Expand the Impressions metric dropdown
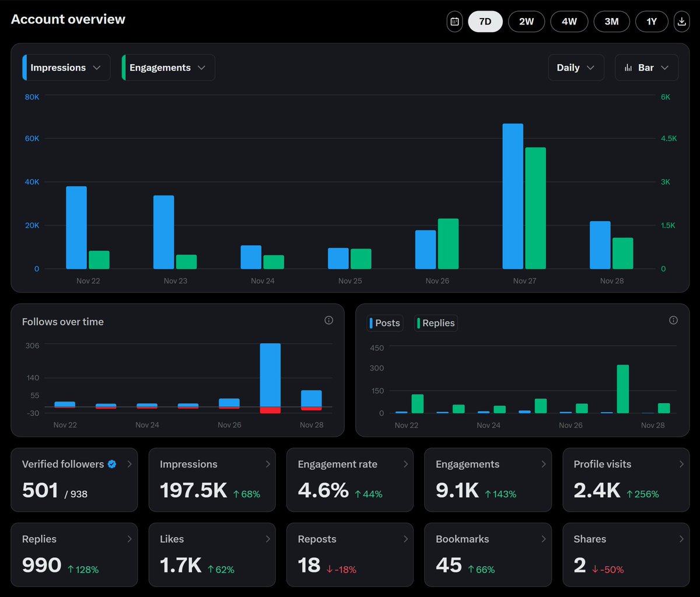The image size is (700, 597). pyautogui.click(x=66, y=68)
